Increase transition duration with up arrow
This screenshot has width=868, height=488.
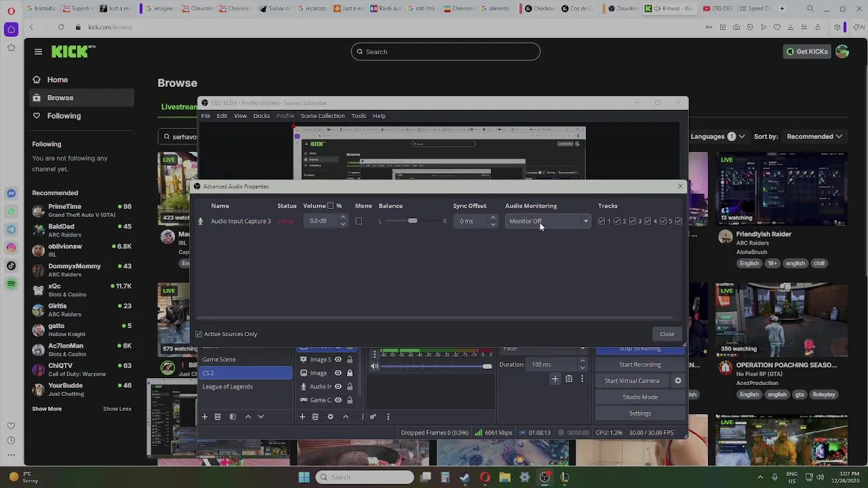[x=582, y=362]
